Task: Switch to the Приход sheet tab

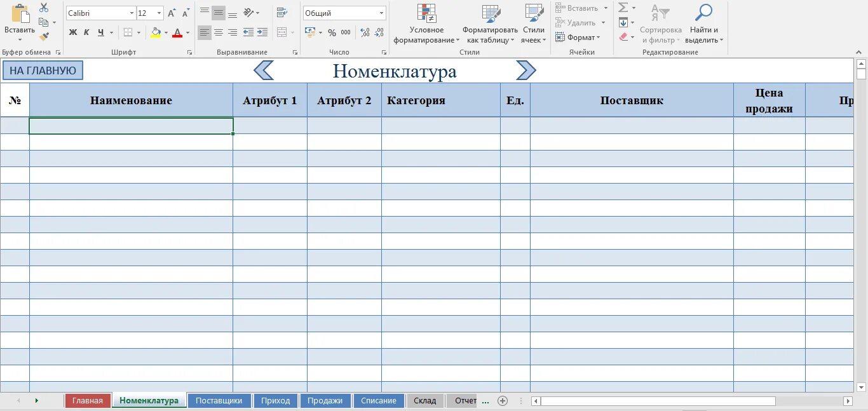Action: click(275, 401)
